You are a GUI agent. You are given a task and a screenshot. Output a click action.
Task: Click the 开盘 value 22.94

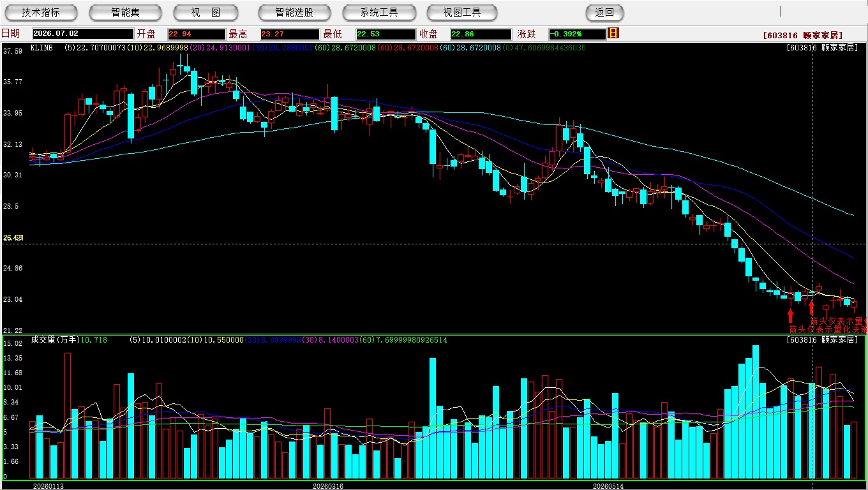[197, 34]
